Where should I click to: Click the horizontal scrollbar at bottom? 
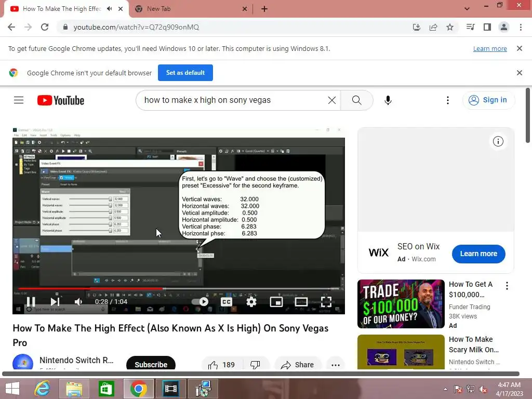click(x=261, y=374)
